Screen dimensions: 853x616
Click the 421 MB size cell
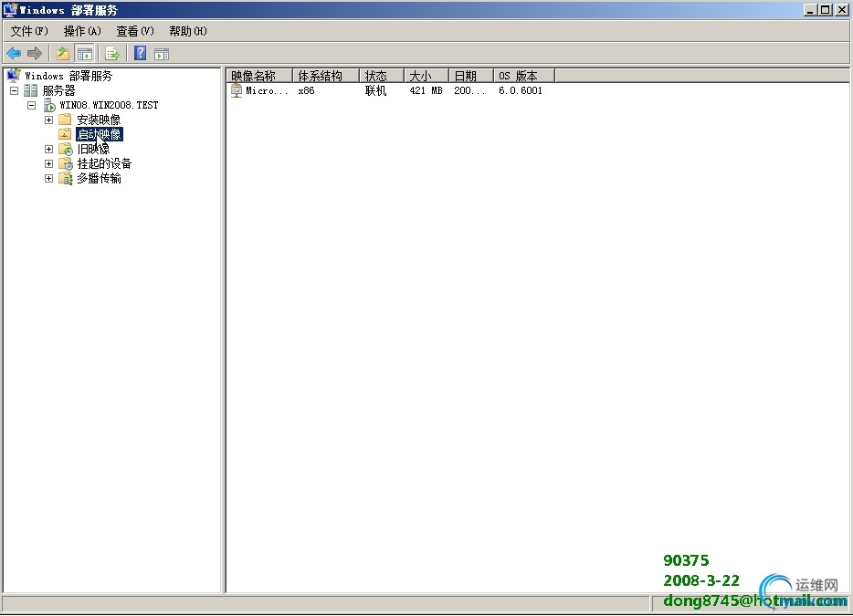click(x=426, y=90)
